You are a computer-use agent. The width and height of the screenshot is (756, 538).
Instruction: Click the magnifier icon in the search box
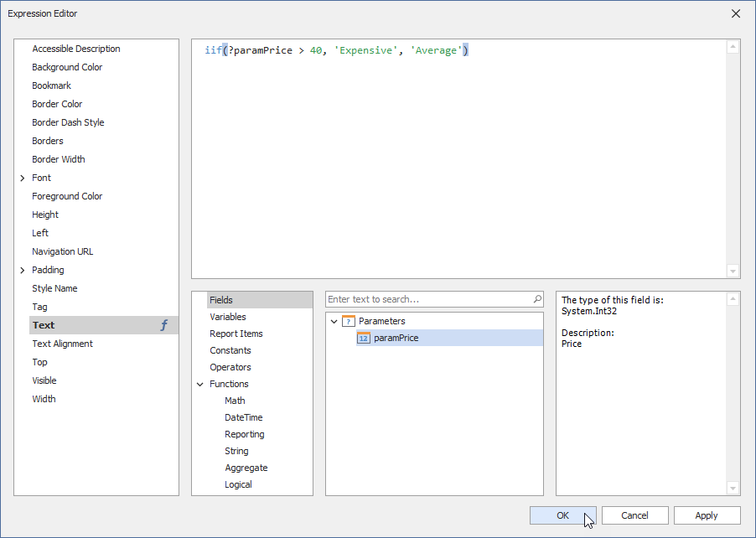click(537, 299)
